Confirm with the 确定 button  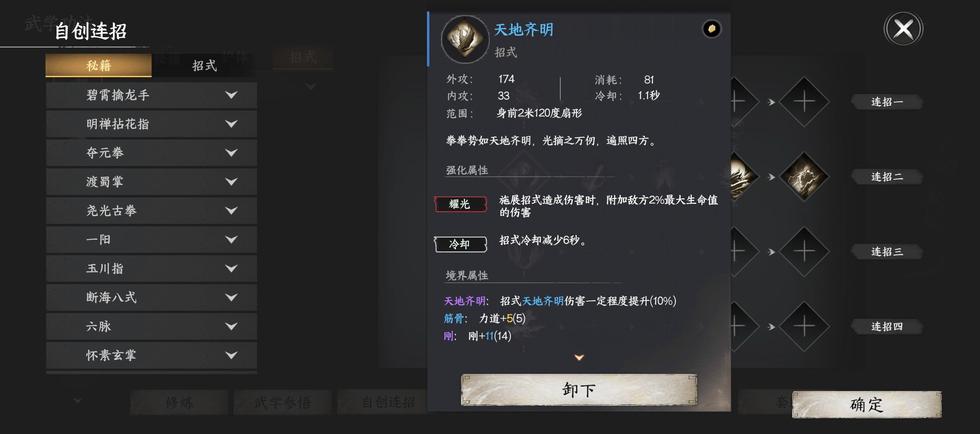pyautogui.click(x=867, y=405)
